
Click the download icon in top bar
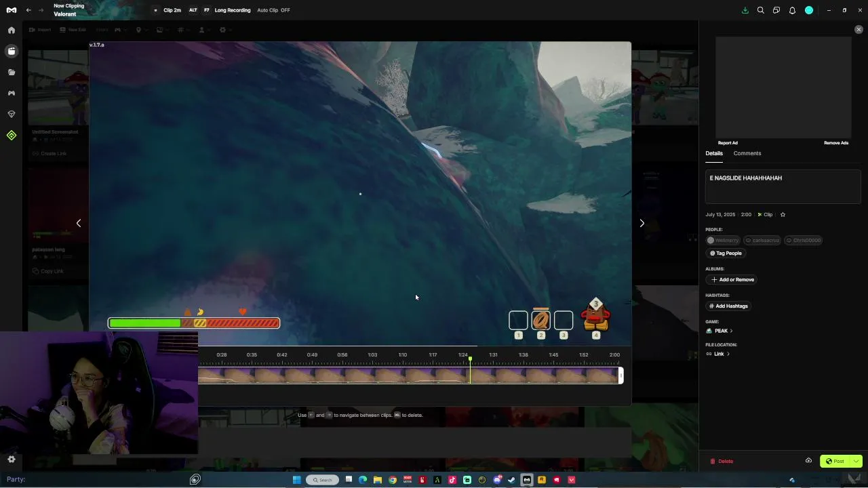pyautogui.click(x=745, y=10)
